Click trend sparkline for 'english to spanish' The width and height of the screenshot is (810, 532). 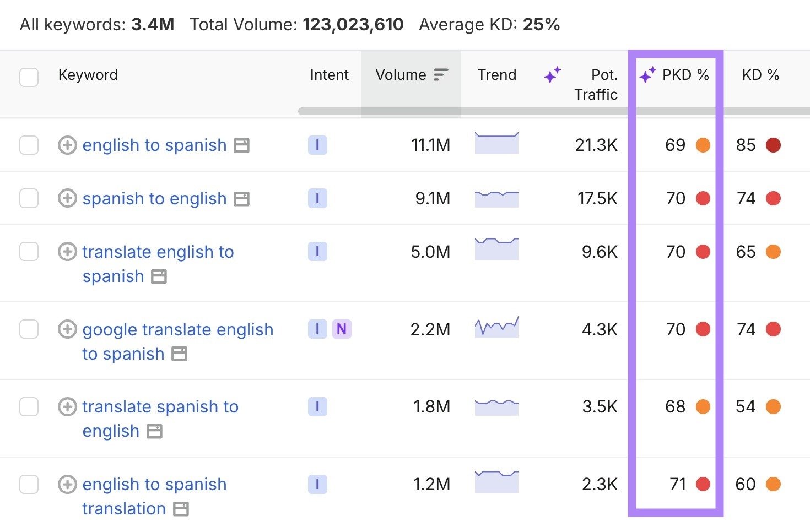pos(496,143)
